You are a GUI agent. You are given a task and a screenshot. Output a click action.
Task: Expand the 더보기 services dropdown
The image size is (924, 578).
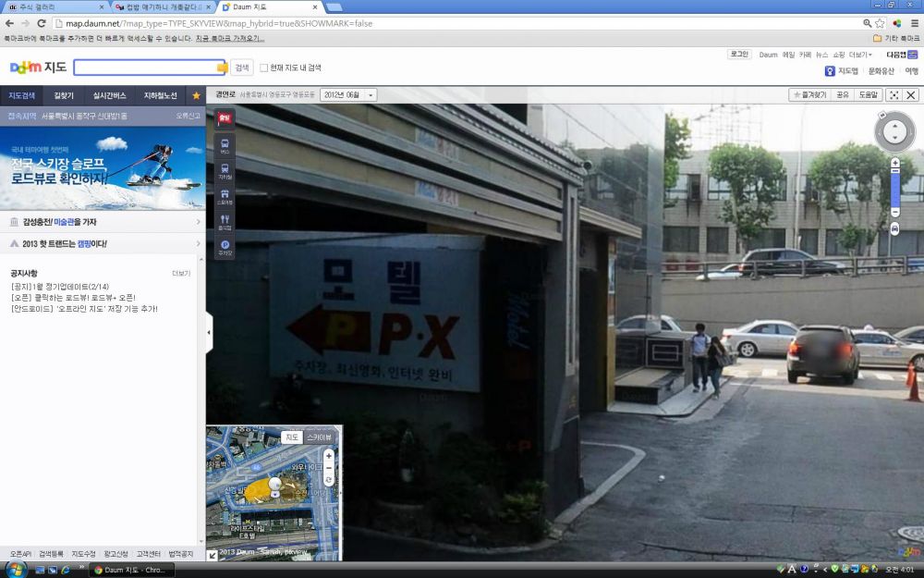point(860,55)
